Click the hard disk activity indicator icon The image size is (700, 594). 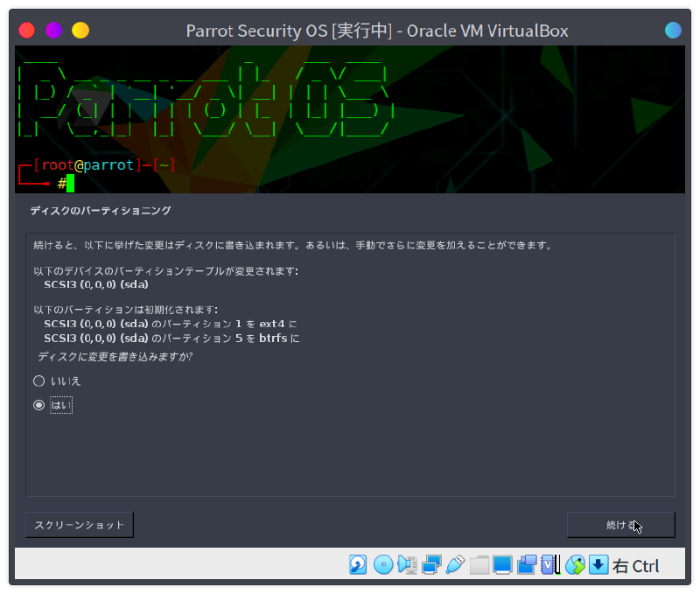(358, 564)
